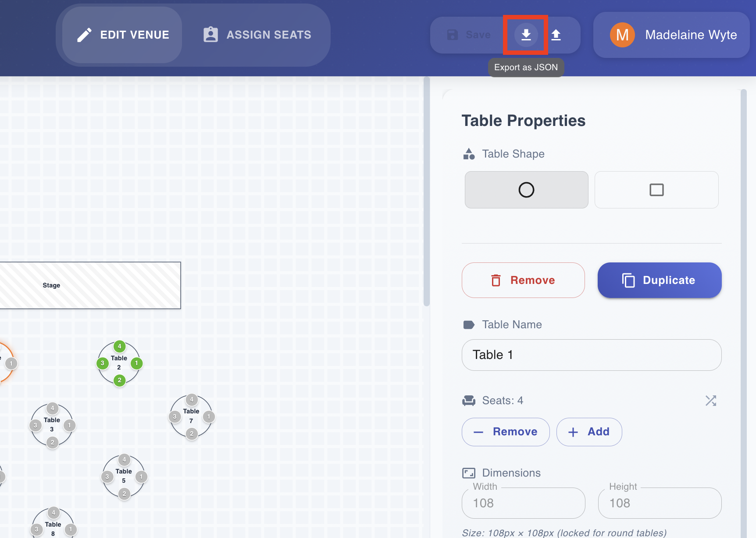Select seat 1 on Table 7
Screen dimensions: 756x538
click(x=209, y=416)
